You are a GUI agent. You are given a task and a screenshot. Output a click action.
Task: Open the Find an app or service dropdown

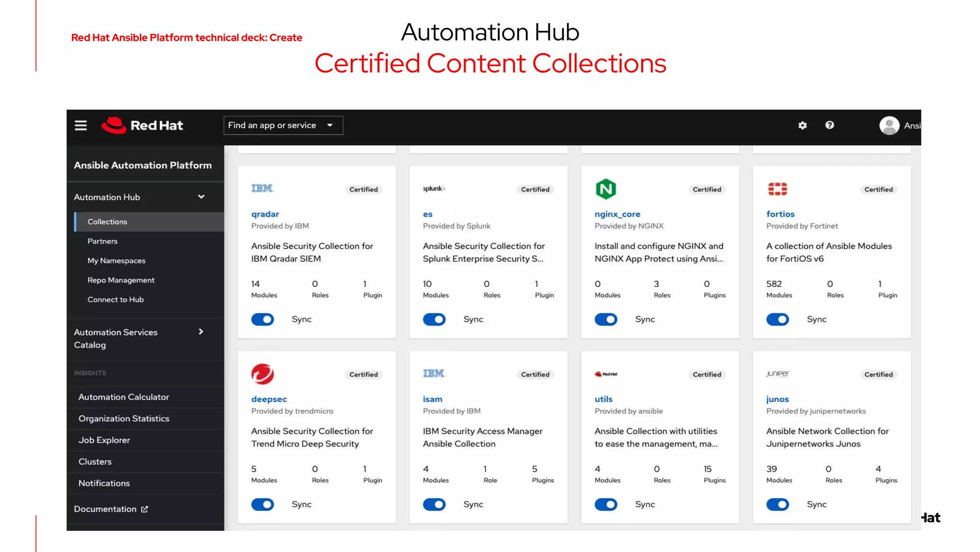(283, 125)
